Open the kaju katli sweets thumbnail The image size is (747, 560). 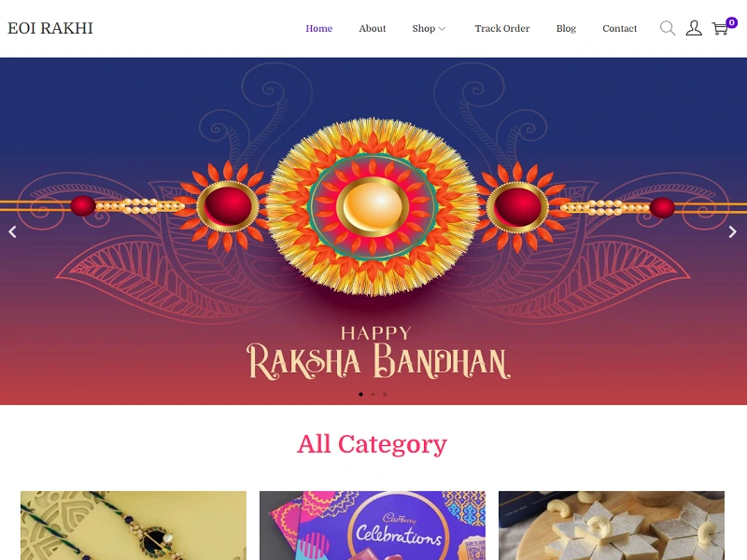[612, 525]
